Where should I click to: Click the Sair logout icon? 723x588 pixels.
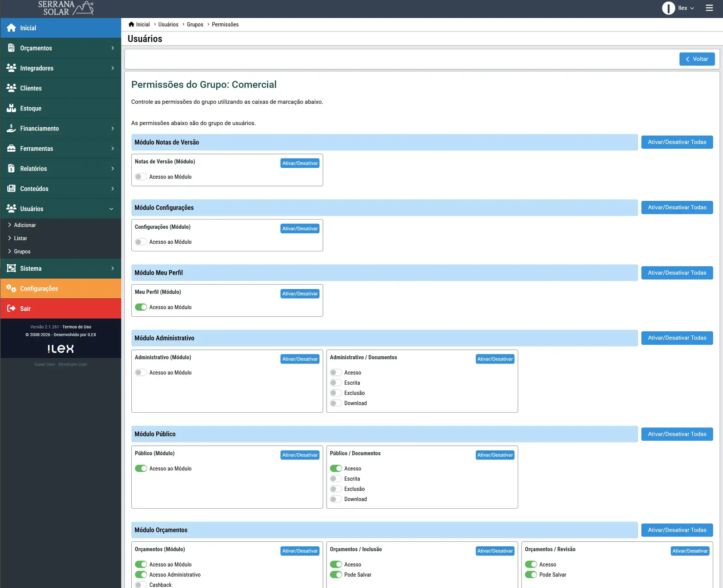pyautogui.click(x=11, y=308)
